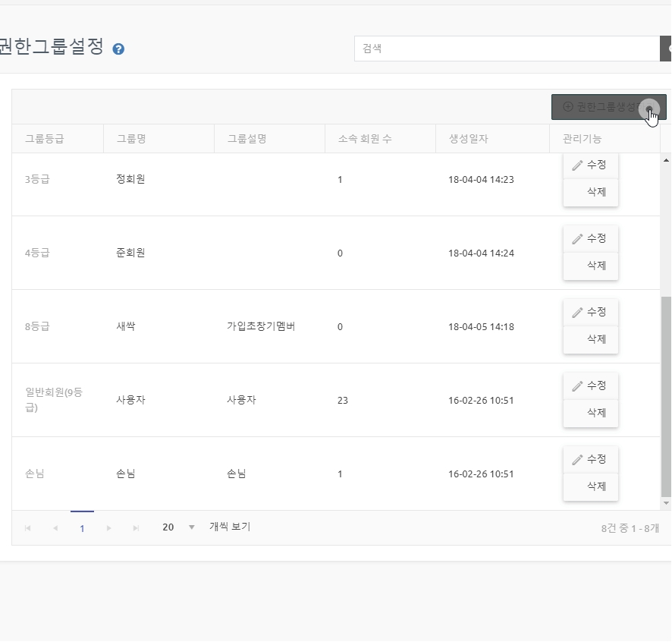Edit the 손님 group

click(x=590, y=460)
